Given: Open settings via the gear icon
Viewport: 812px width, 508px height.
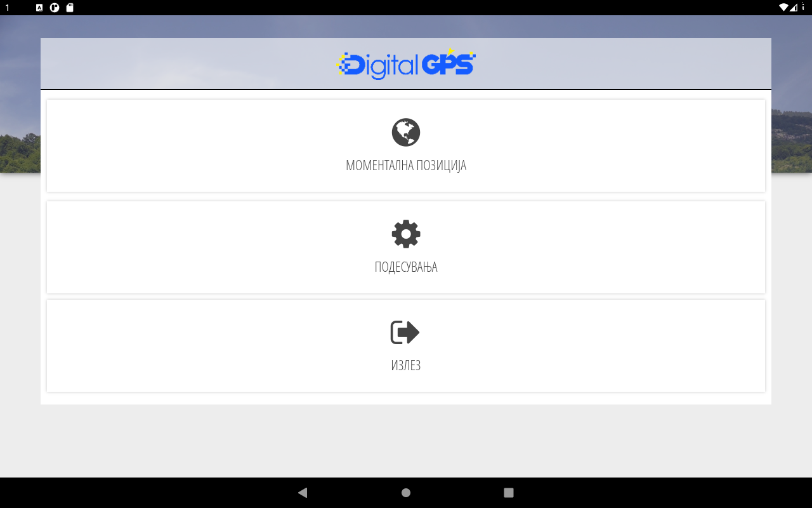Looking at the screenshot, I should [406, 234].
